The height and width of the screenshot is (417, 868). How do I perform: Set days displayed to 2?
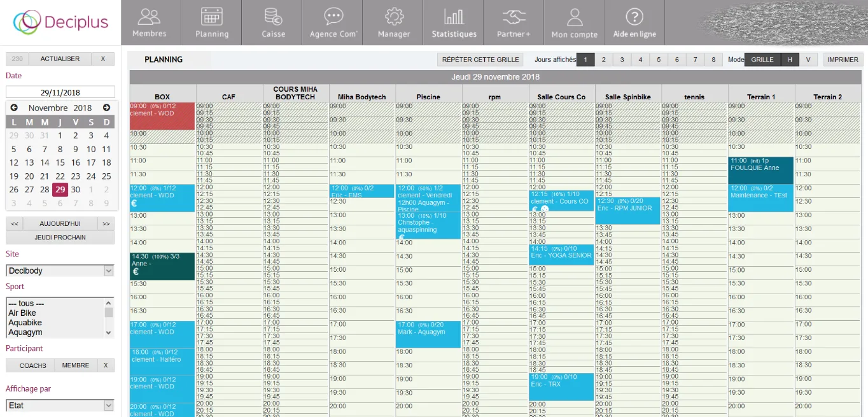click(604, 59)
